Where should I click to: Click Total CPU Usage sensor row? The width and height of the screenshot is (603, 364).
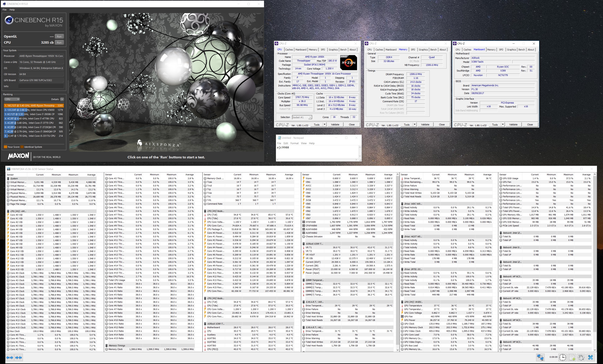click(150, 280)
